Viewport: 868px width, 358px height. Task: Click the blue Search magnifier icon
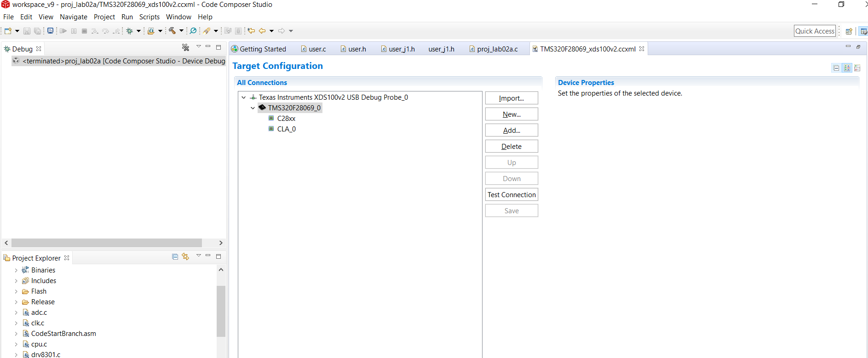[193, 31]
